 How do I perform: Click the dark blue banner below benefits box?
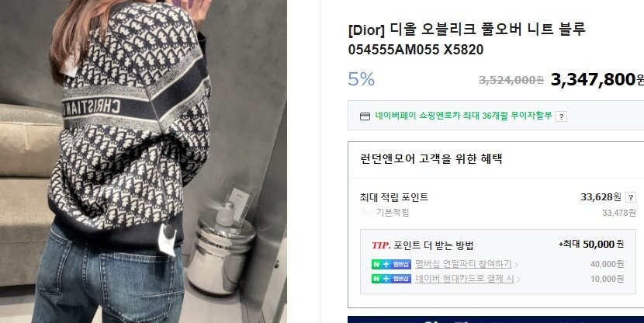(496, 319)
